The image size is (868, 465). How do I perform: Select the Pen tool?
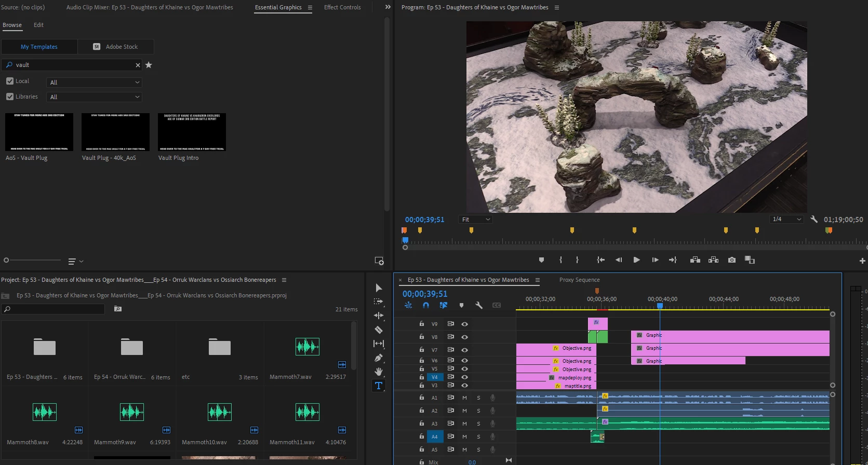(379, 358)
